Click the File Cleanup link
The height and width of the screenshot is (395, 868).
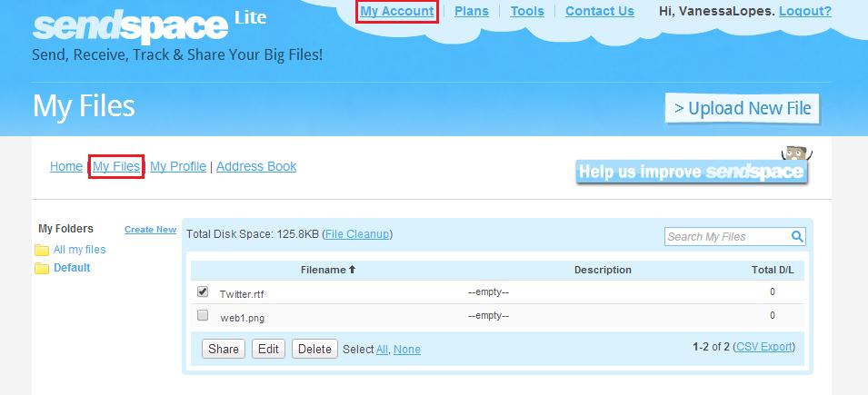coord(357,234)
